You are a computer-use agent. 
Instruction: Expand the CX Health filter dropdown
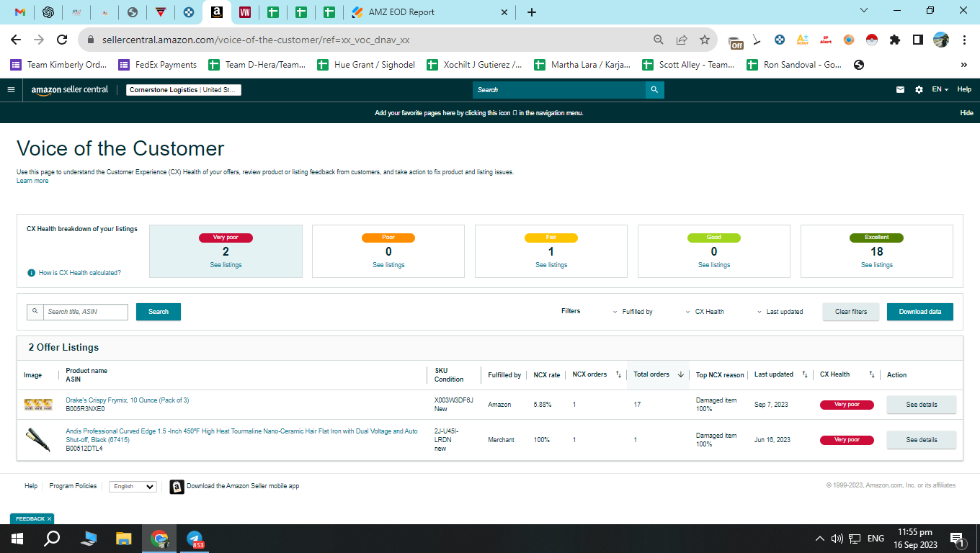pos(705,312)
